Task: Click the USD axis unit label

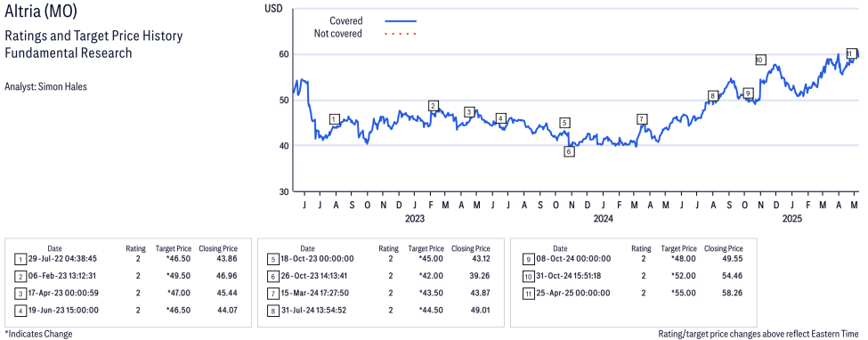Action: (274, 8)
